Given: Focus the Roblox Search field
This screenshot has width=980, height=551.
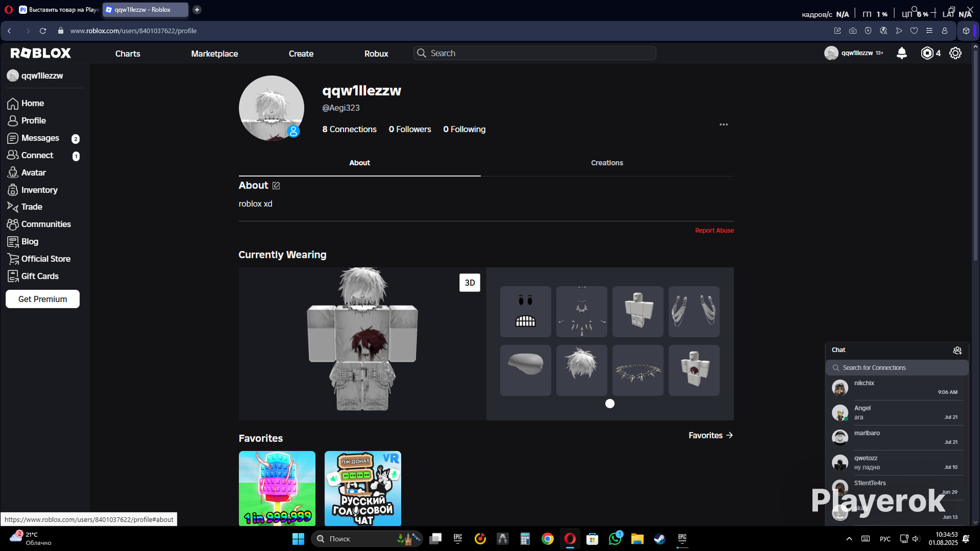Looking at the screenshot, I should click(535, 53).
